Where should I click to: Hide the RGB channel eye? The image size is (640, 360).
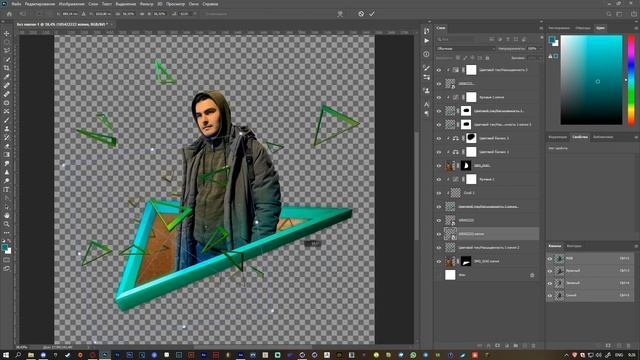[x=550, y=259]
